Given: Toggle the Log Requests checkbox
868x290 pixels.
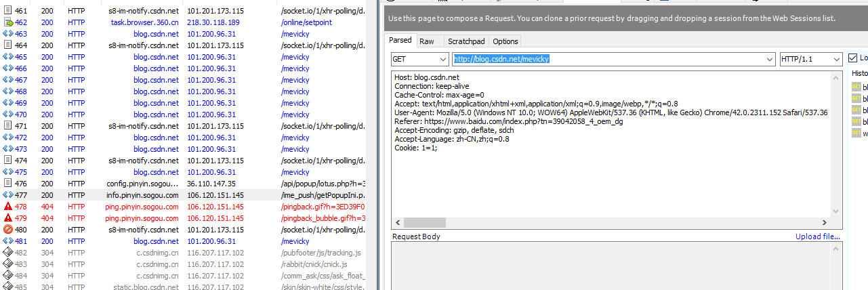Looking at the screenshot, I should coord(853,58).
